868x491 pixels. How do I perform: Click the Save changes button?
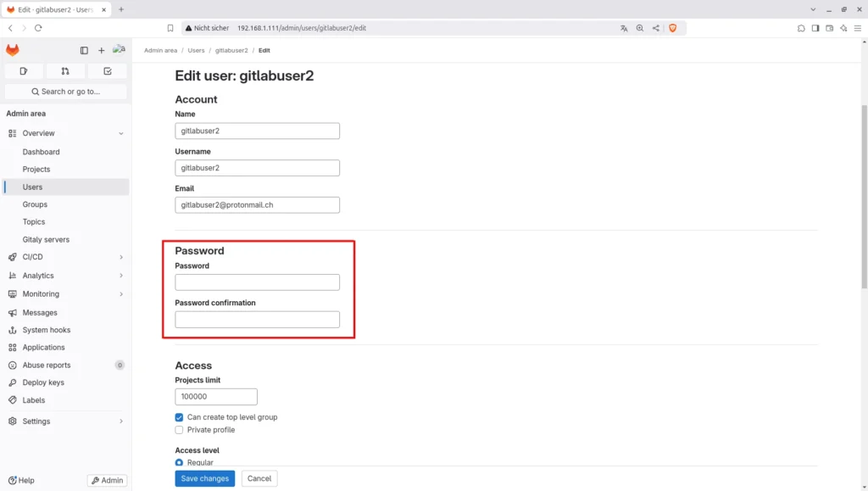click(x=204, y=478)
